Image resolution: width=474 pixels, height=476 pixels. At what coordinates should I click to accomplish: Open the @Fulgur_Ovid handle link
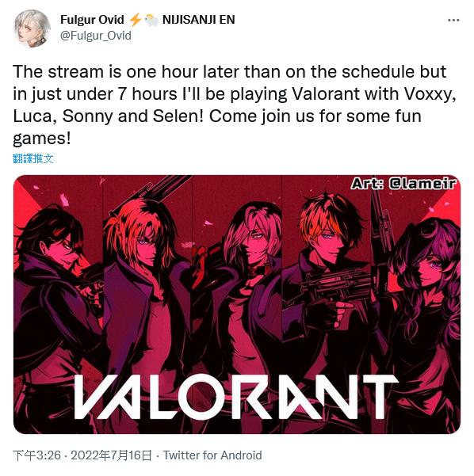tap(96, 36)
